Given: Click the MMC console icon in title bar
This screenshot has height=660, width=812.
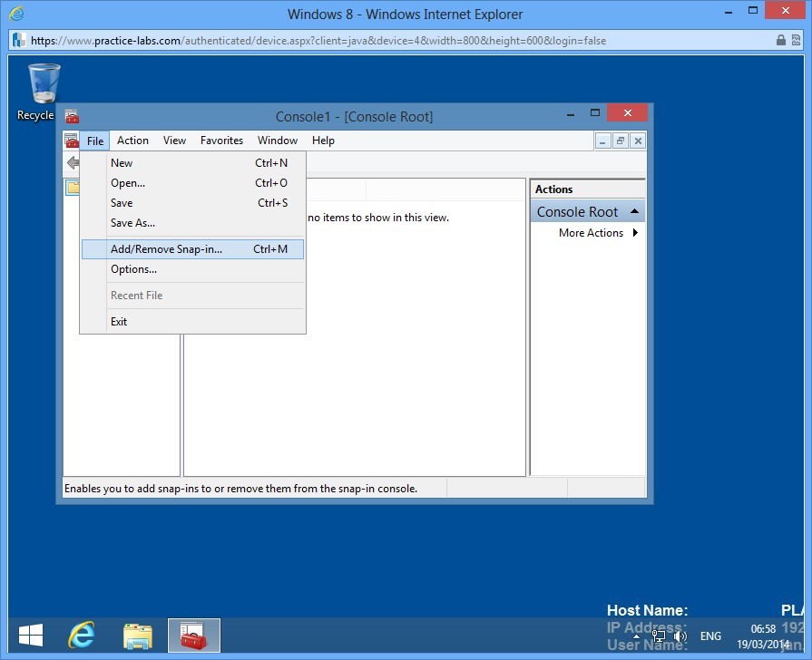Looking at the screenshot, I should [72, 117].
